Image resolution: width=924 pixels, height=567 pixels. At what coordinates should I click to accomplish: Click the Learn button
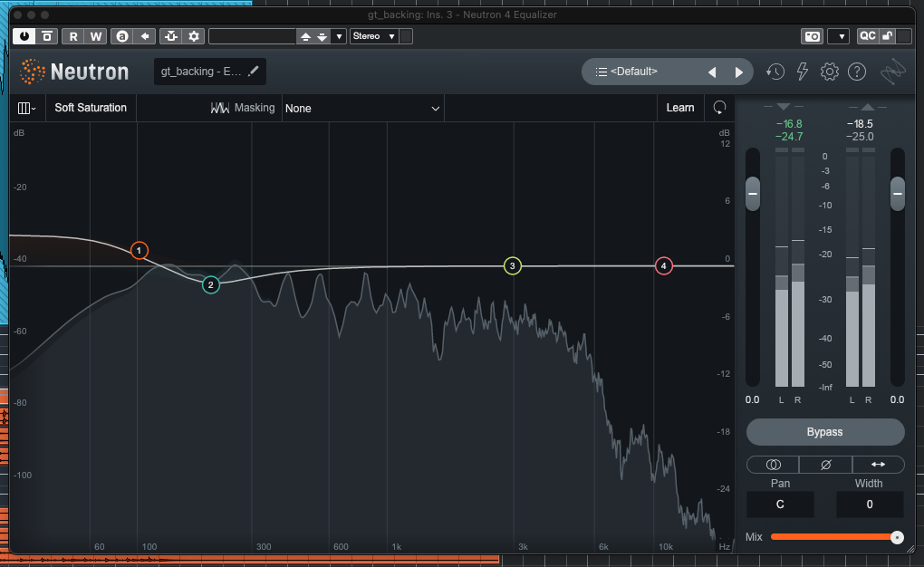click(x=680, y=108)
